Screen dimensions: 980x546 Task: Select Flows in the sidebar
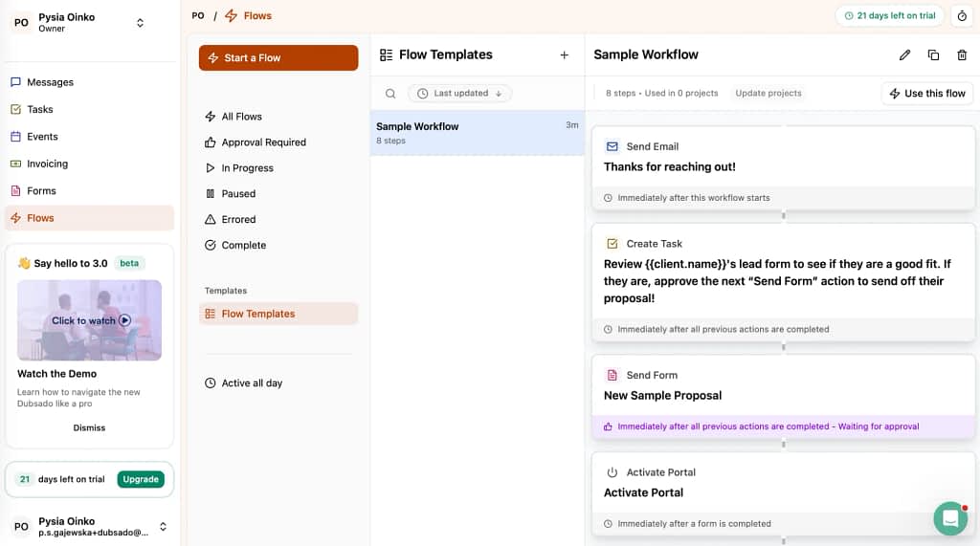(89, 218)
